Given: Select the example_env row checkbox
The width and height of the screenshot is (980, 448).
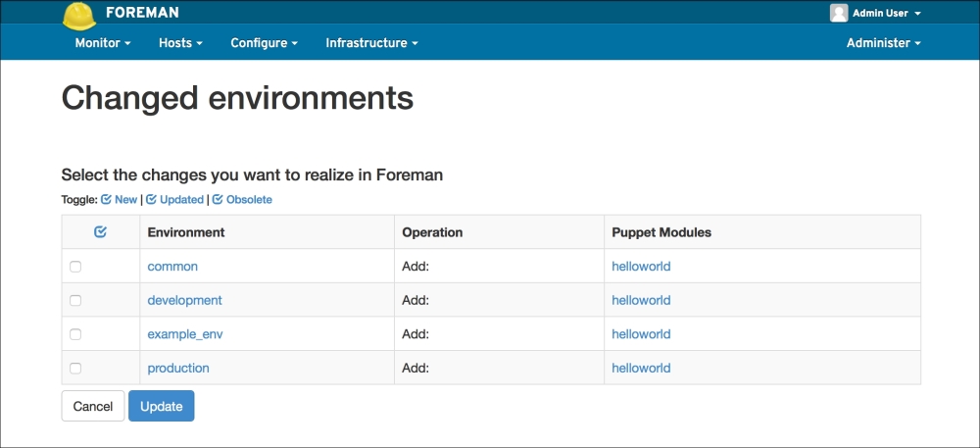Looking at the screenshot, I should pyautogui.click(x=75, y=334).
